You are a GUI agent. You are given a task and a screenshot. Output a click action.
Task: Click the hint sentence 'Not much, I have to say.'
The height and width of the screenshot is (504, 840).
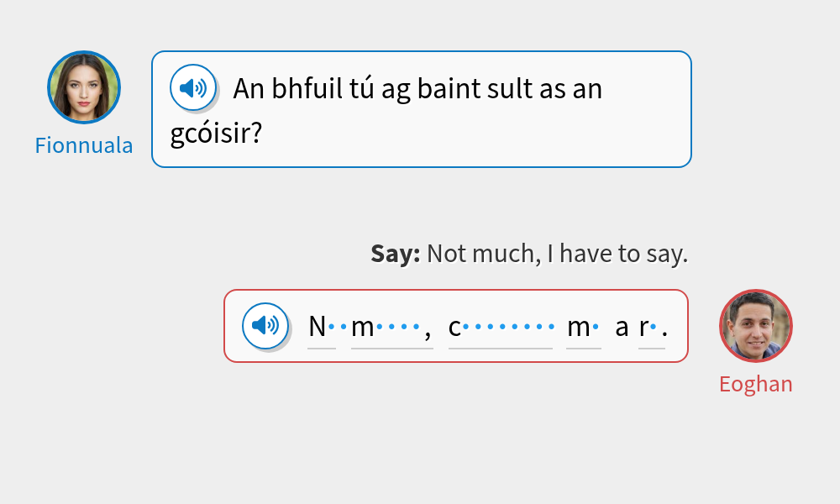click(557, 253)
